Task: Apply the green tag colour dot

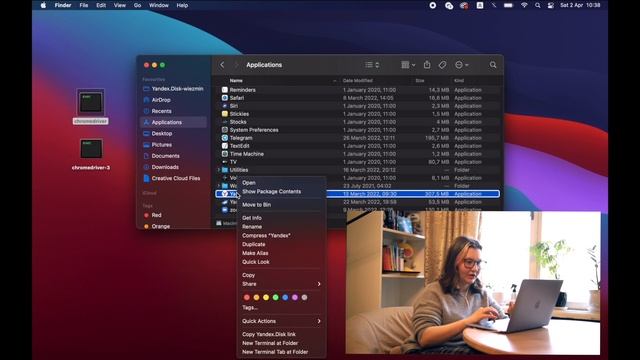Action: point(276,298)
